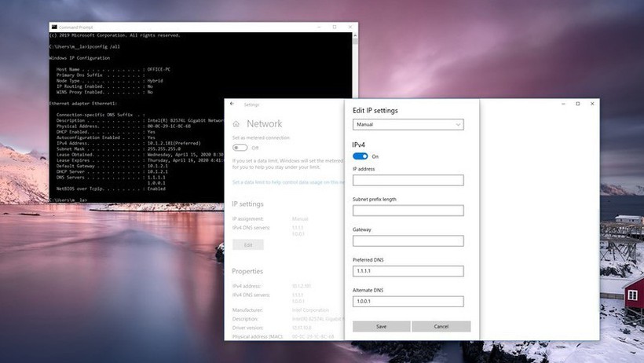The height and width of the screenshot is (363, 644).
Task: Click the Command Prompt window icon
Action: point(54,27)
